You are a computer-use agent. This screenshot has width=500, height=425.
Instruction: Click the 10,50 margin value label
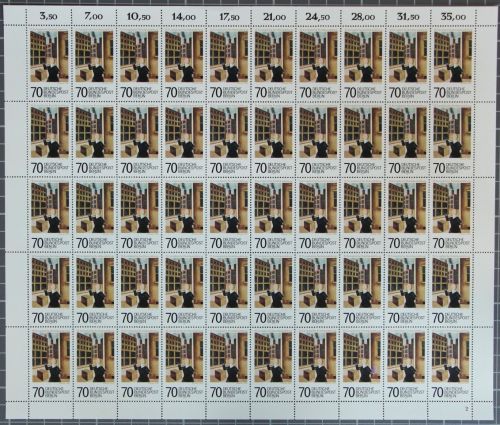[138, 16]
